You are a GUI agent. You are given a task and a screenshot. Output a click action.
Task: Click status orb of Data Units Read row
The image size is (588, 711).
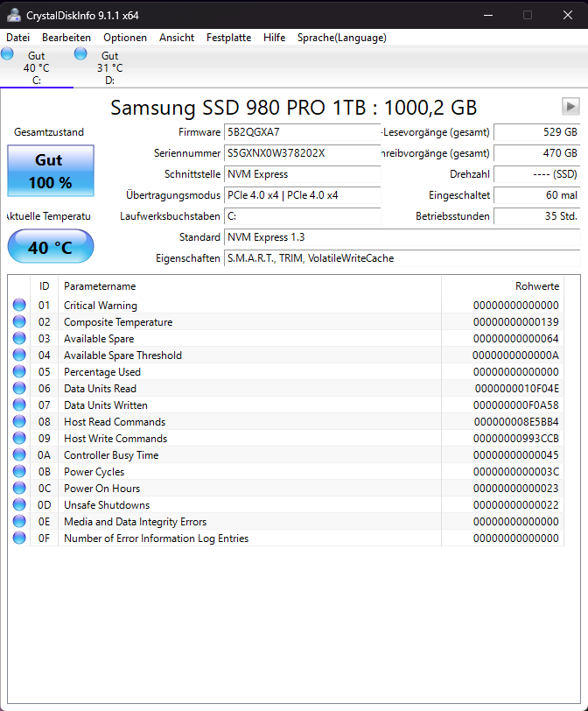pos(19,388)
